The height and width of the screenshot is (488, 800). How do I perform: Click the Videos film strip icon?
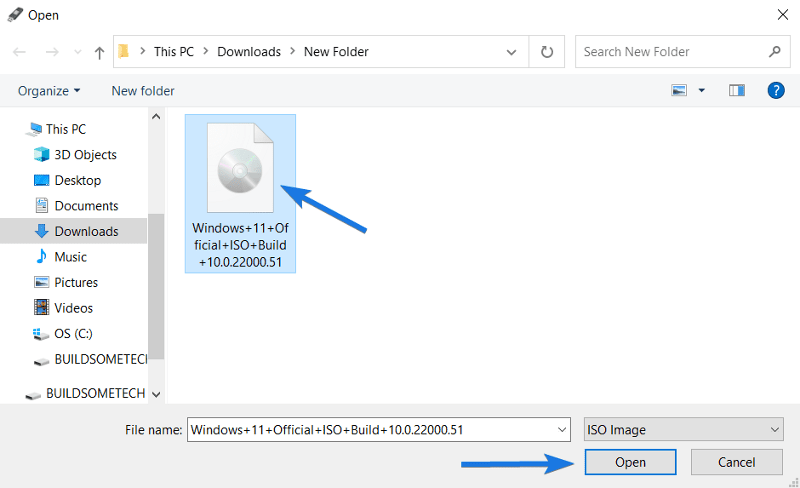click(41, 307)
